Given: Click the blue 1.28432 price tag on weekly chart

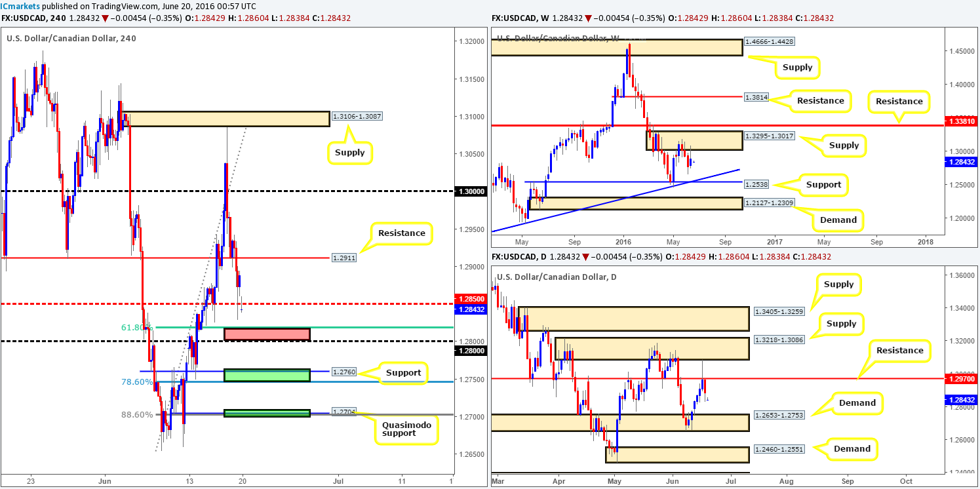Looking at the screenshot, I should [x=960, y=162].
